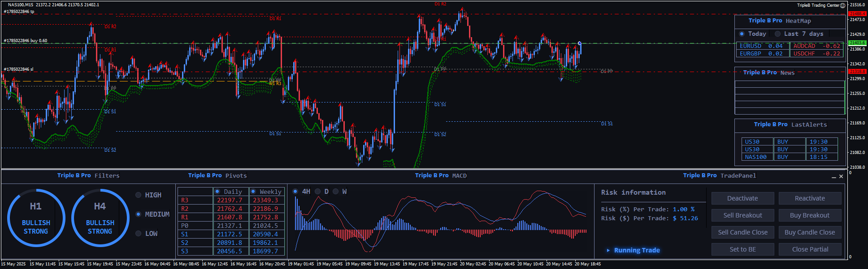This screenshot has width=868, height=269.
Task: Click the H1 bullish strength gauge
Action: [36, 218]
